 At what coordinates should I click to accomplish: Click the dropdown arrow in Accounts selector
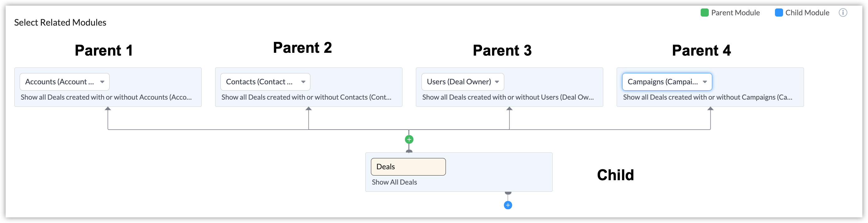102,82
